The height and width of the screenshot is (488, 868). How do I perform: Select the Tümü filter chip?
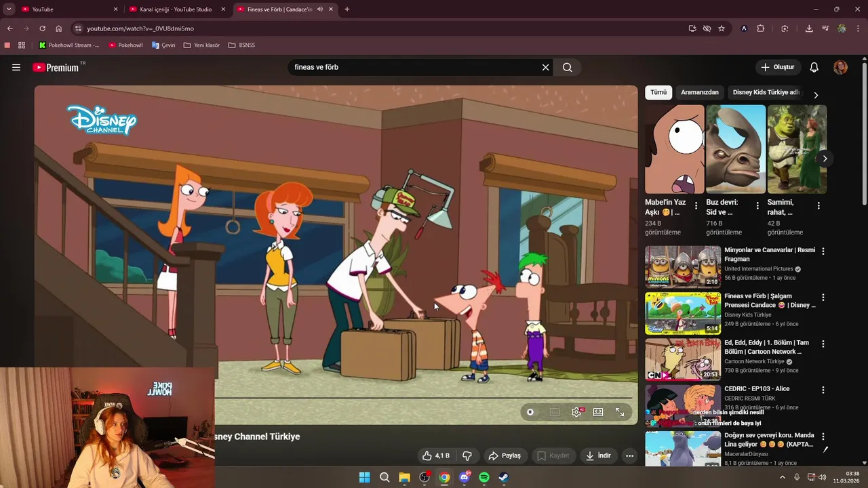[658, 92]
